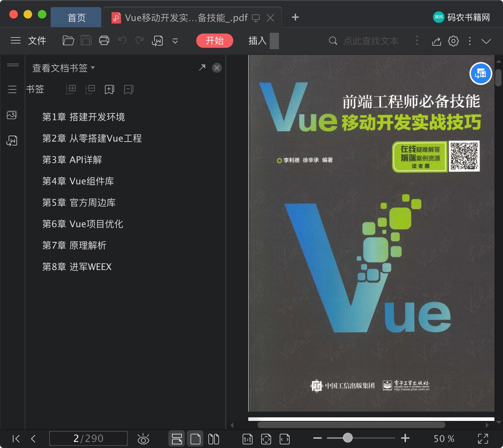Close the Vue PDF document tab
Screen dimensions: 503x448
[271, 18]
